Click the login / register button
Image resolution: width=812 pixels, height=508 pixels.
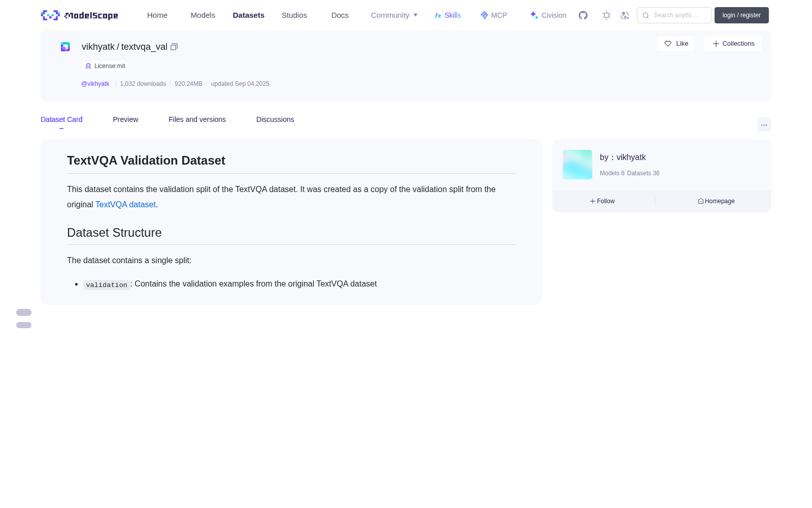741,15
